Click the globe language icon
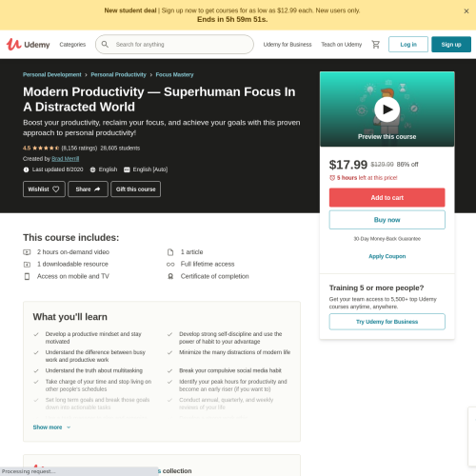 coord(92,169)
